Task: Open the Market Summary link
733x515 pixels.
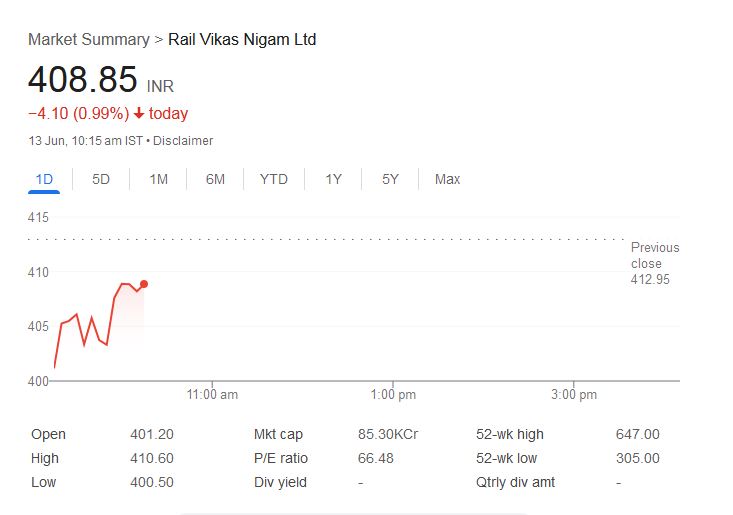Action: tap(88, 39)
